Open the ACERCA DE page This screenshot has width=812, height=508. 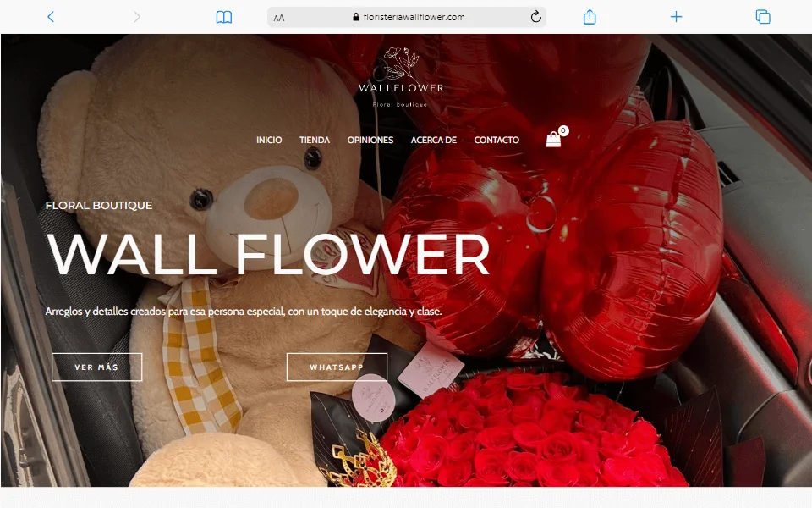coord(433,140)
